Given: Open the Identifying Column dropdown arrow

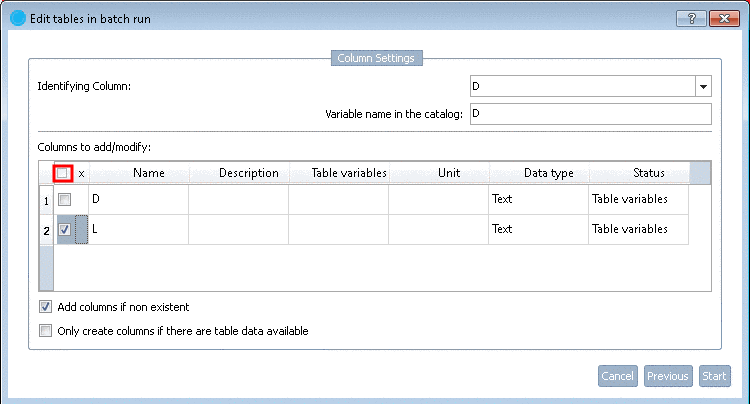Looking at the screenshot, I should tap(703, 87).
